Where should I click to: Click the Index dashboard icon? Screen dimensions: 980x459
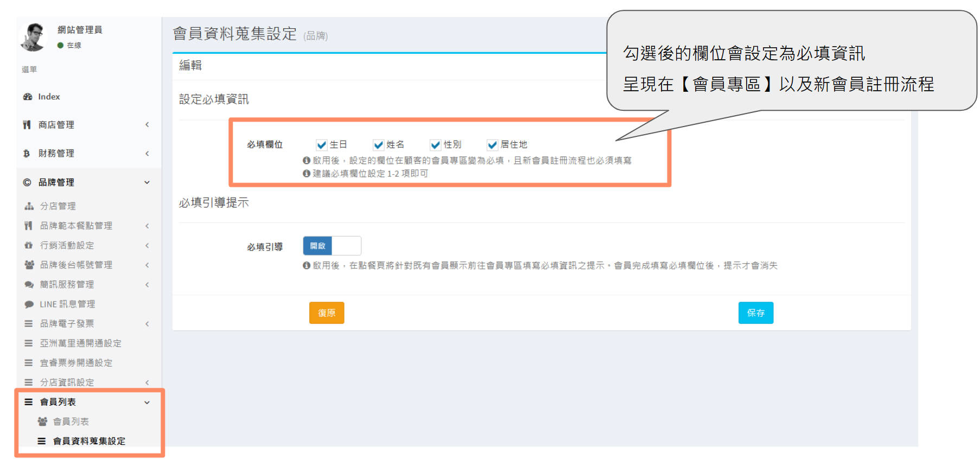[27, 97]
